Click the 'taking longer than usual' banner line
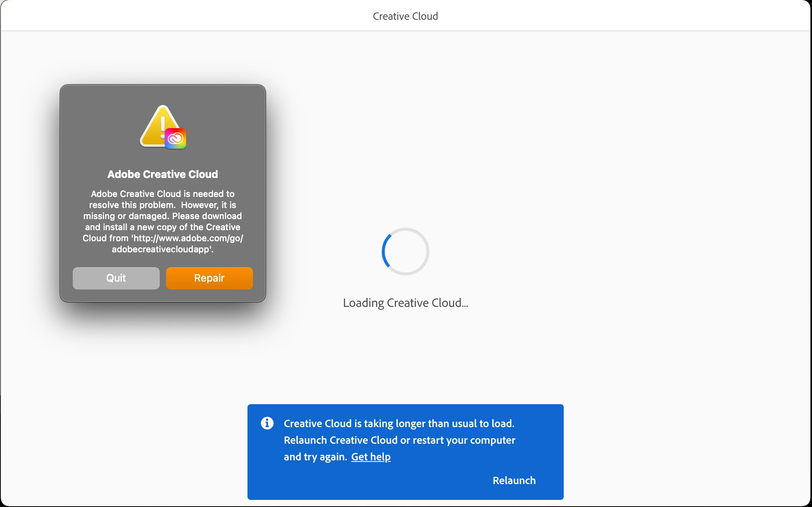The width and height of the screenshot is (812, 507). tap(399, 424)
